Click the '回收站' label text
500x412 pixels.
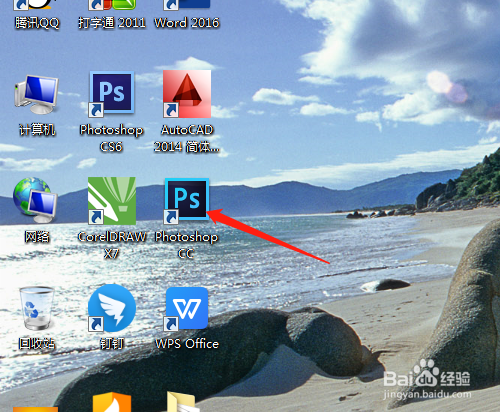pyautogui.click(x=37, y=344)
